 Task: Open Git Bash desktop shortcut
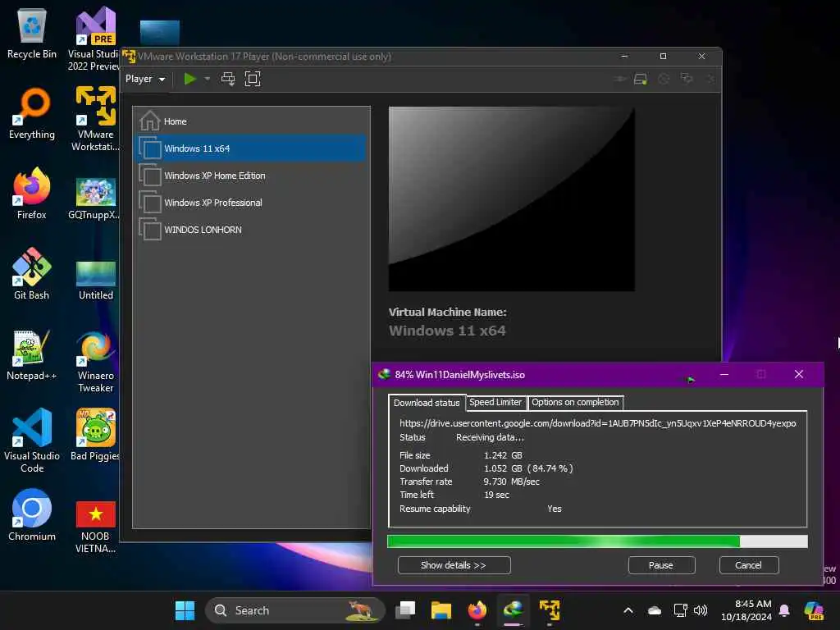32,274
